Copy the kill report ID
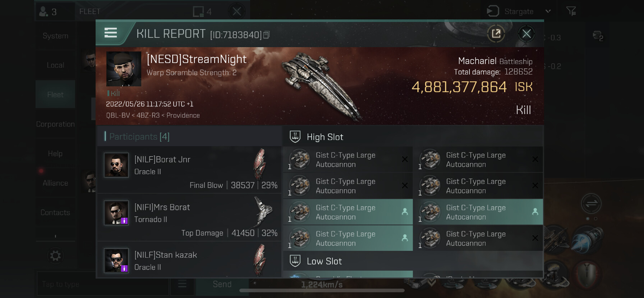 pyautogui.click(x=266, y=35)
